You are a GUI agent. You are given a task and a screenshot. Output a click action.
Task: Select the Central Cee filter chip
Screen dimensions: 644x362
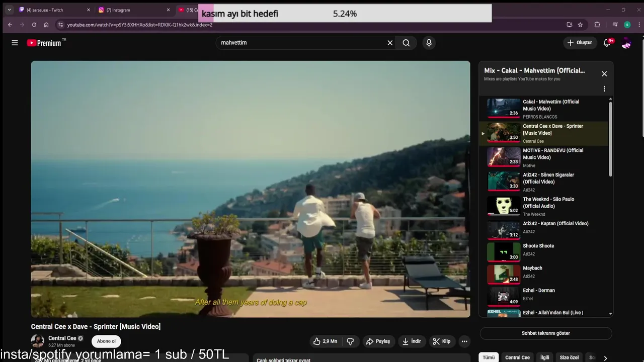[x=517, y=357]
